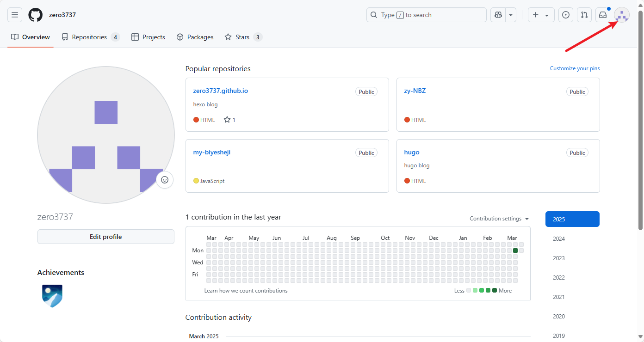This screenshot has width=644, height=342.
Task: Click the zero3737 username in header
Action: (x=62, y=15)
